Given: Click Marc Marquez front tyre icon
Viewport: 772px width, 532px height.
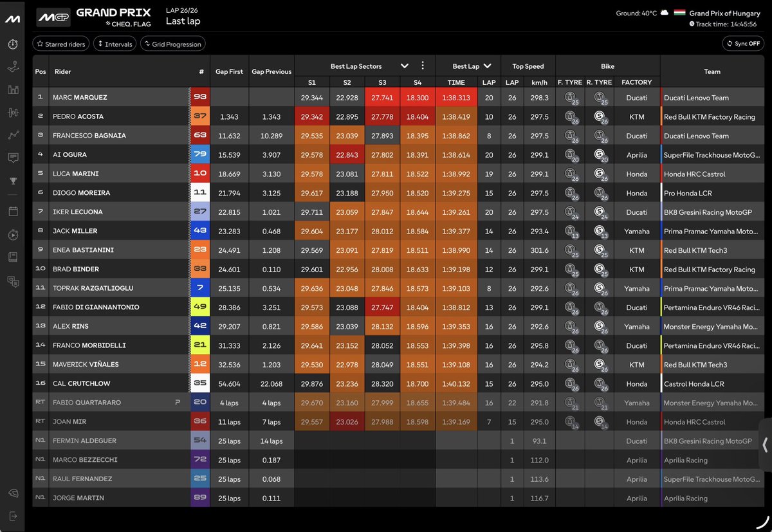Looking at the screenshot, I should [571, 98].
